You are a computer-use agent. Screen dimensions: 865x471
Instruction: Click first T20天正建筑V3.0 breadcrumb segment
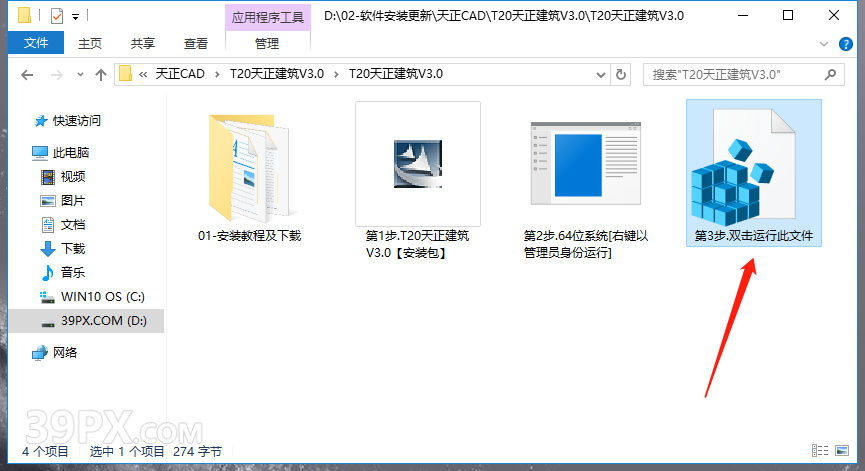point(277,74)
